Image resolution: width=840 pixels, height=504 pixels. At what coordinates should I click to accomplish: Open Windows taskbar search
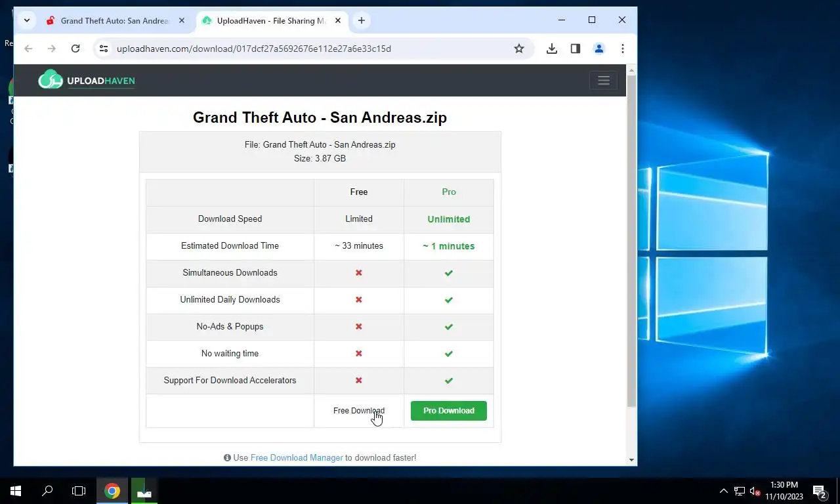point(47,490)
